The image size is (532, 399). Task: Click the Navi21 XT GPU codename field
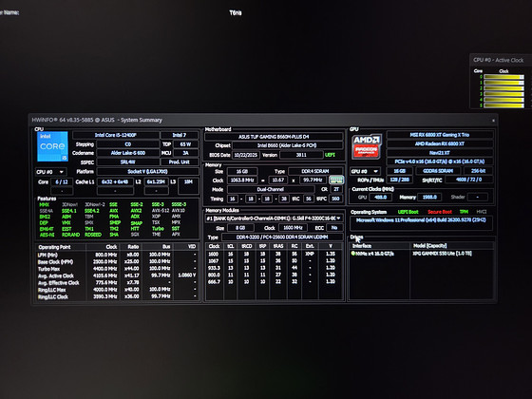click(439, 153)
